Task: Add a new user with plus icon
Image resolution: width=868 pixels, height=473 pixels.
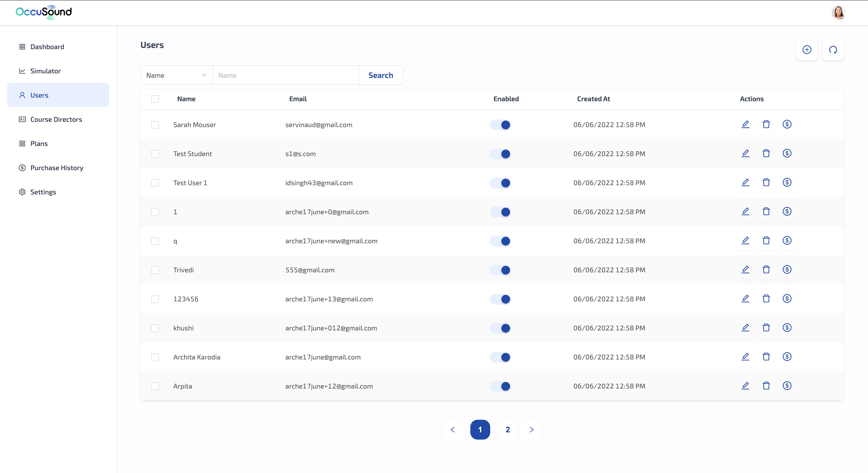Action: point(807,50)
